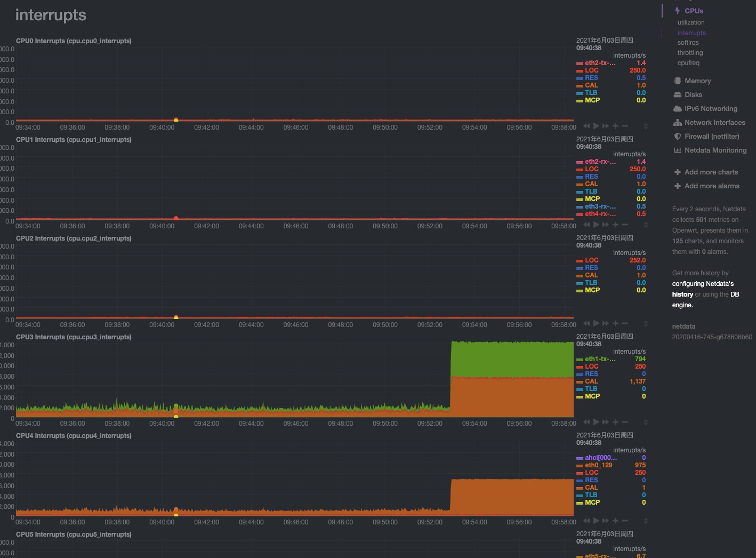Reset the CPU0 interrupts chart to auto-refresh

[x=596, y=126]
